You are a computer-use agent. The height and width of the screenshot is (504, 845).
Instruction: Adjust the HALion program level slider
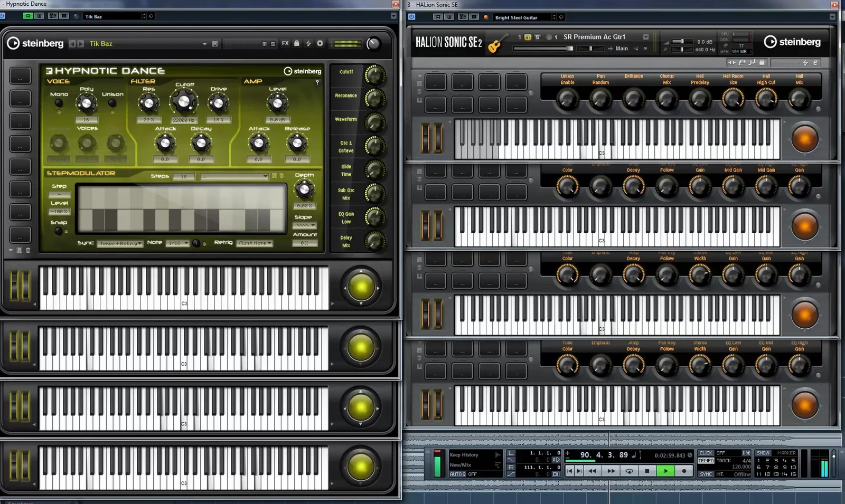pos(543,49)
